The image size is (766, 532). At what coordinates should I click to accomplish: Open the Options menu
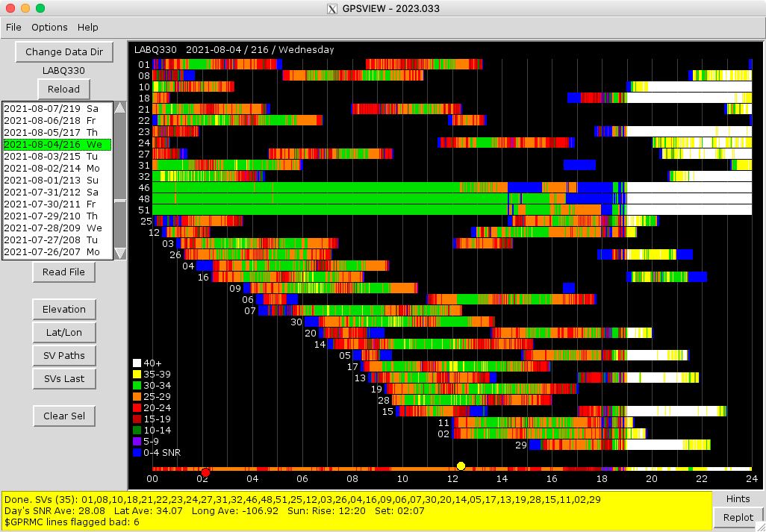49,28
